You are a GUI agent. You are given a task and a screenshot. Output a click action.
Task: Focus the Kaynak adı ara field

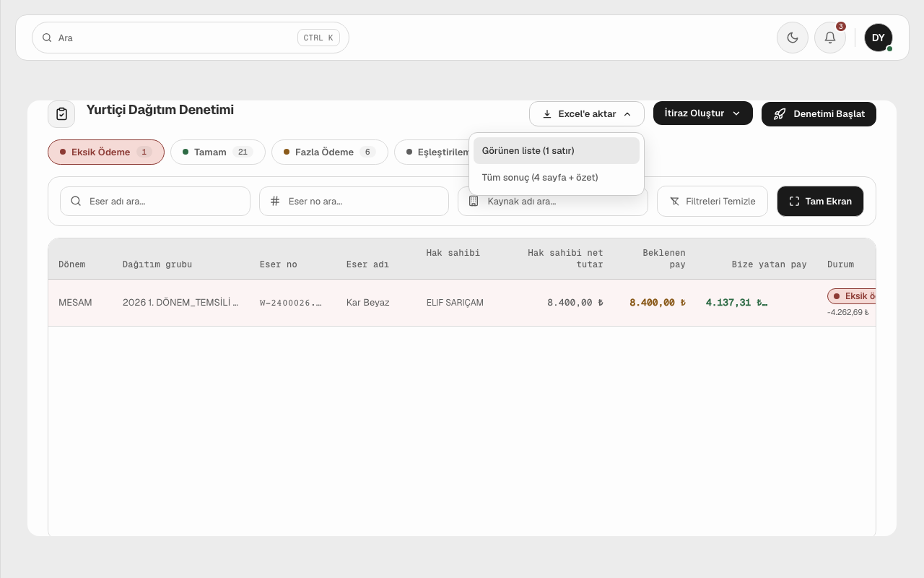(553, 201)
